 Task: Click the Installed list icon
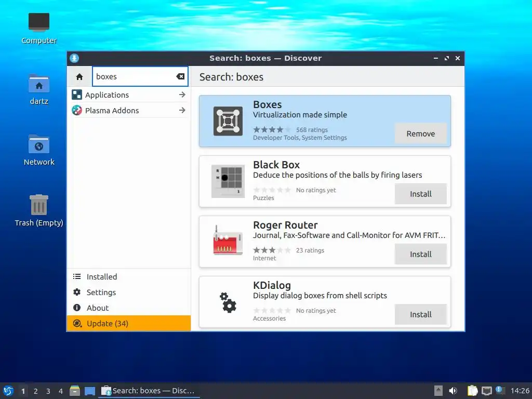point(77,276)
